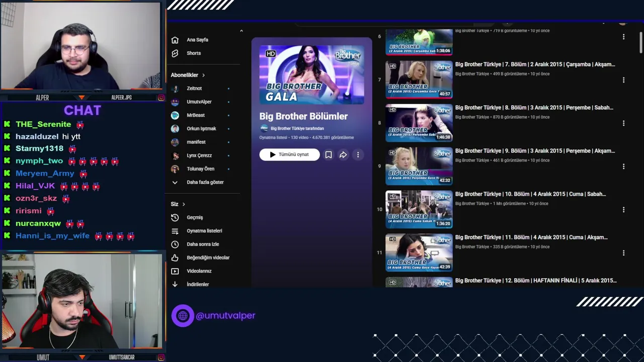Open MrBeast channel avatar
This screenshot has height=362, width=644.
pyautogui.click(x=175, y=115)
